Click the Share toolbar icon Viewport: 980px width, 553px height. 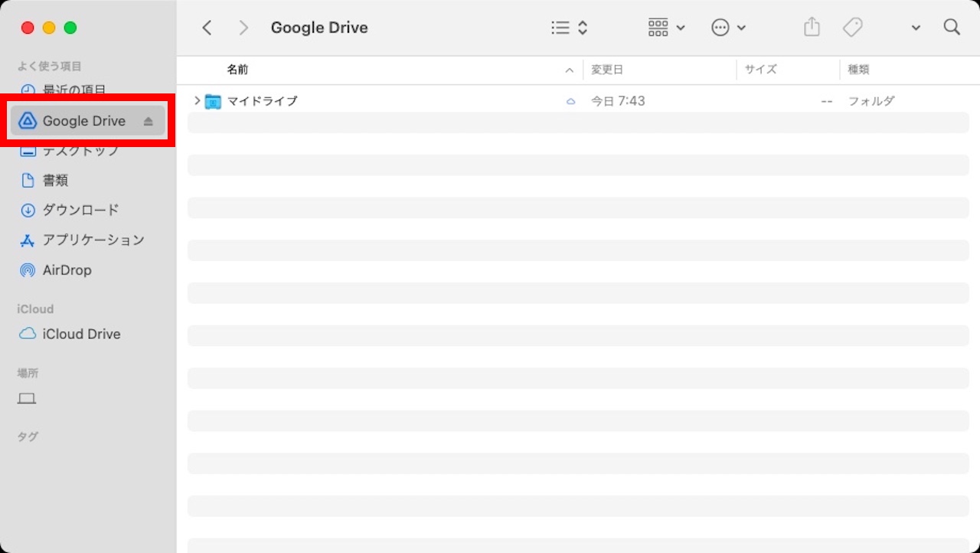[812, 28]
